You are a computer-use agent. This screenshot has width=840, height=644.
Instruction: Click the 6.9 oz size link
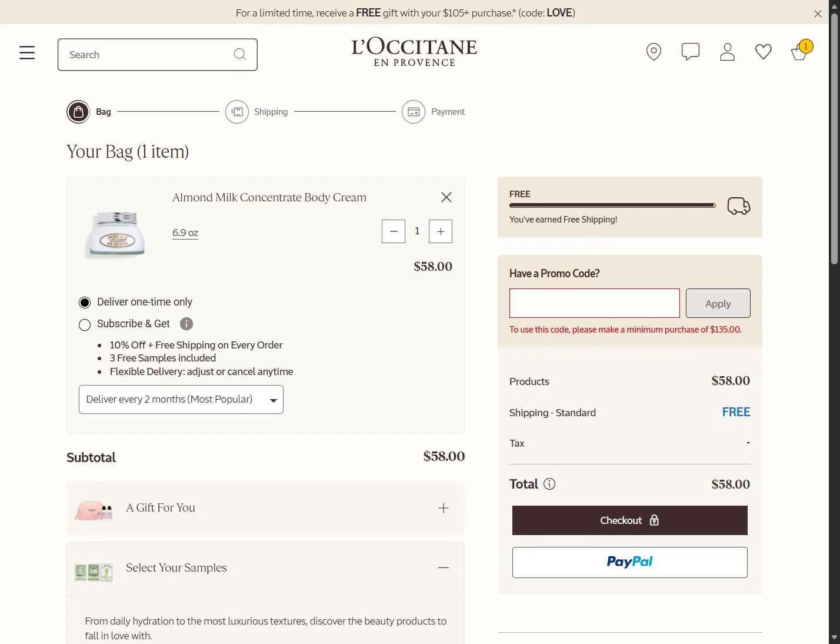point(185,233)
